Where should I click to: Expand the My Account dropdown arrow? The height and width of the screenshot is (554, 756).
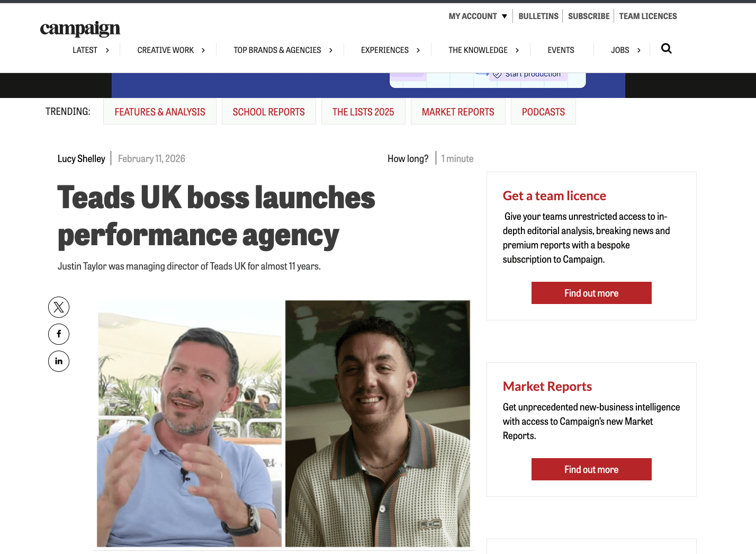[505, 16]
